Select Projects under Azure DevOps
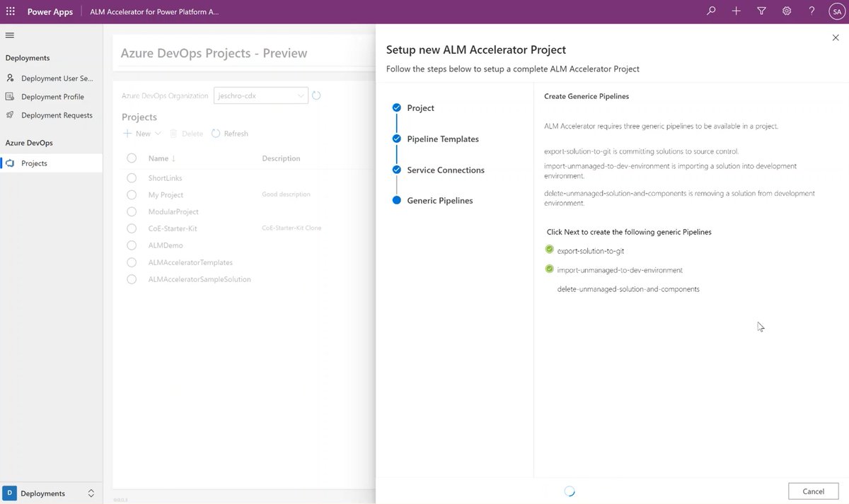Screen dimensions: 849x504 33,163
